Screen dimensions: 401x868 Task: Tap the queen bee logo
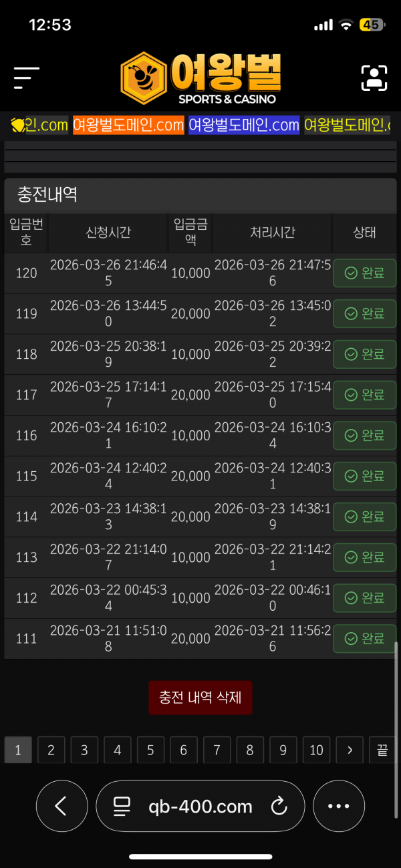[200, 78]
